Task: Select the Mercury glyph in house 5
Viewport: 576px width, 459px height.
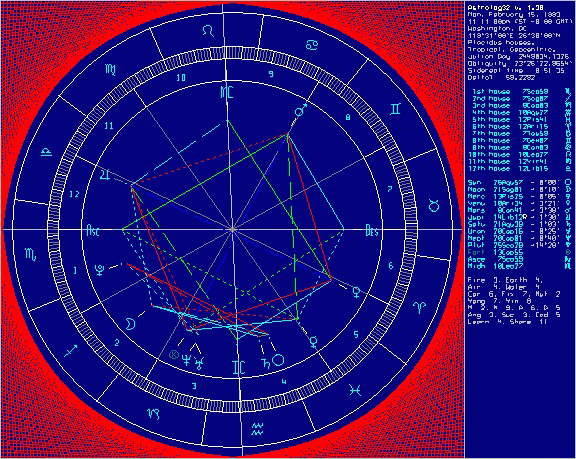Action: pos(313,342)
